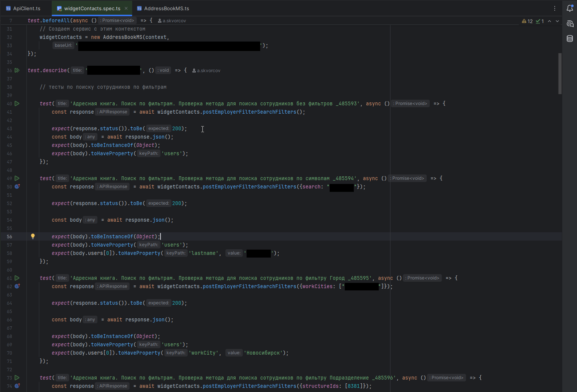Close the widgetContacts.spec.ts tab
Viewport: 577px width, 392px height.
coord(126,8)
